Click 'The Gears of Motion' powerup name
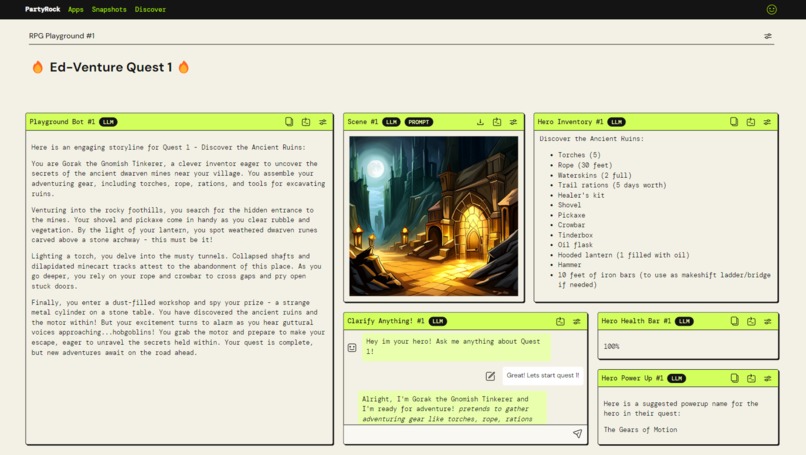The height and width of the screenshot is (455, 806). pos(640,430)
